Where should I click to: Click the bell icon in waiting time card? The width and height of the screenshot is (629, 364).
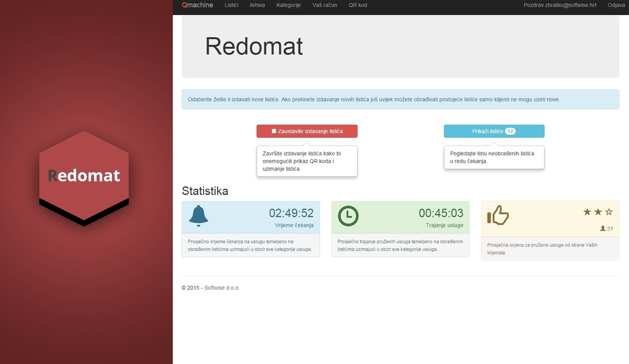click(x=199, y=215)
